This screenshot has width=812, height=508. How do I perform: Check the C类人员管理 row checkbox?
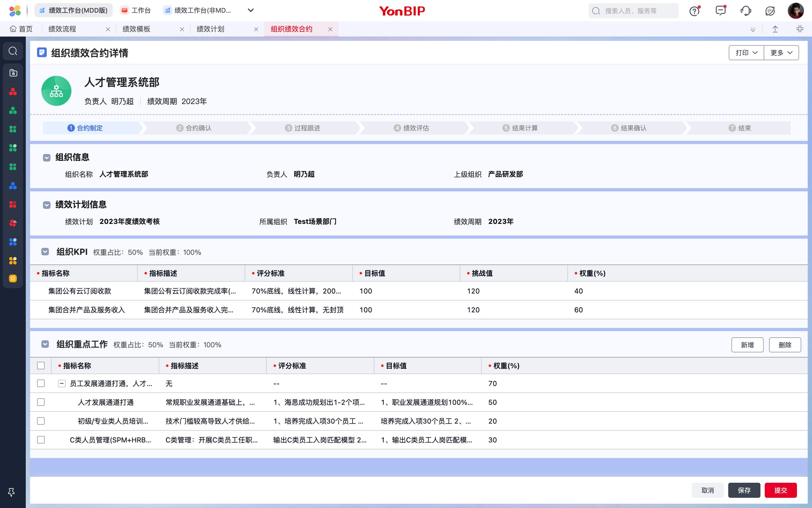point(41,440)
